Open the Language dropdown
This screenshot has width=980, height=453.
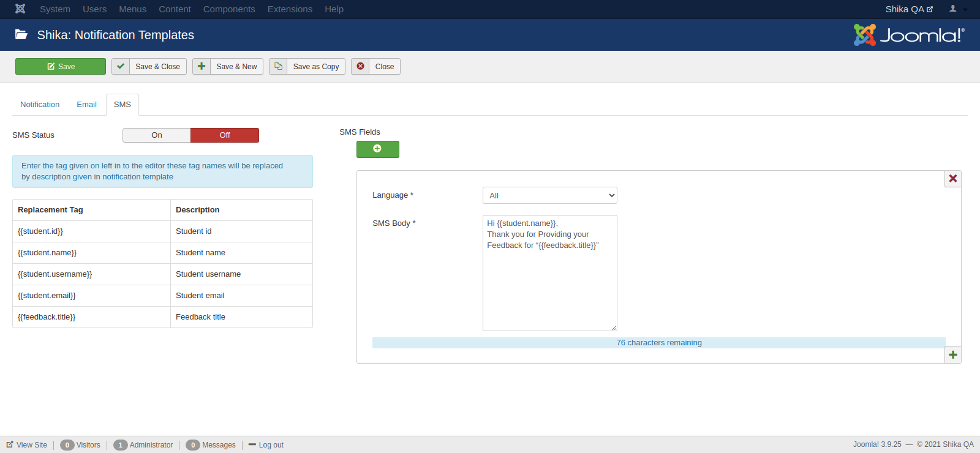[x=549, y=195]
